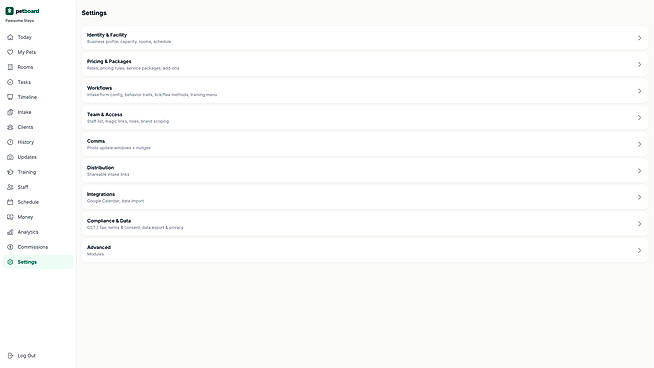Expand the Advanced chevron
This screenshot has width=654, height=368.
tap(639, 250)
